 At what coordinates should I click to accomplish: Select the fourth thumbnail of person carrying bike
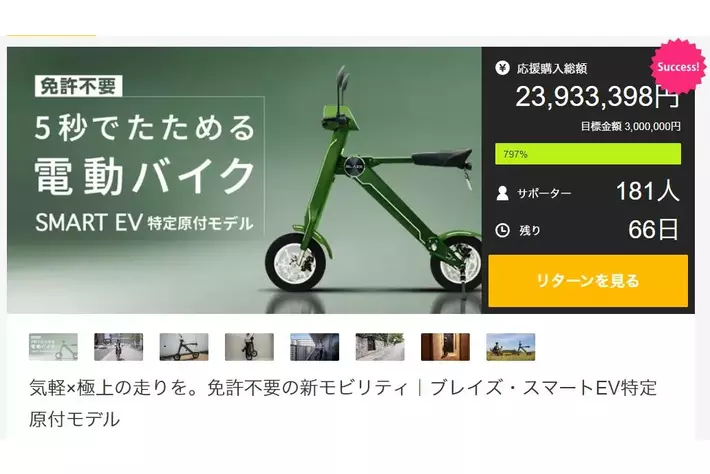(249, 347)
